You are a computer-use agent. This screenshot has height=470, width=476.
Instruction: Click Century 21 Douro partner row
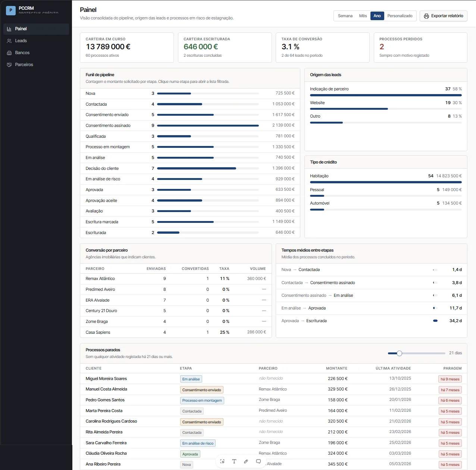click(176, 311)
